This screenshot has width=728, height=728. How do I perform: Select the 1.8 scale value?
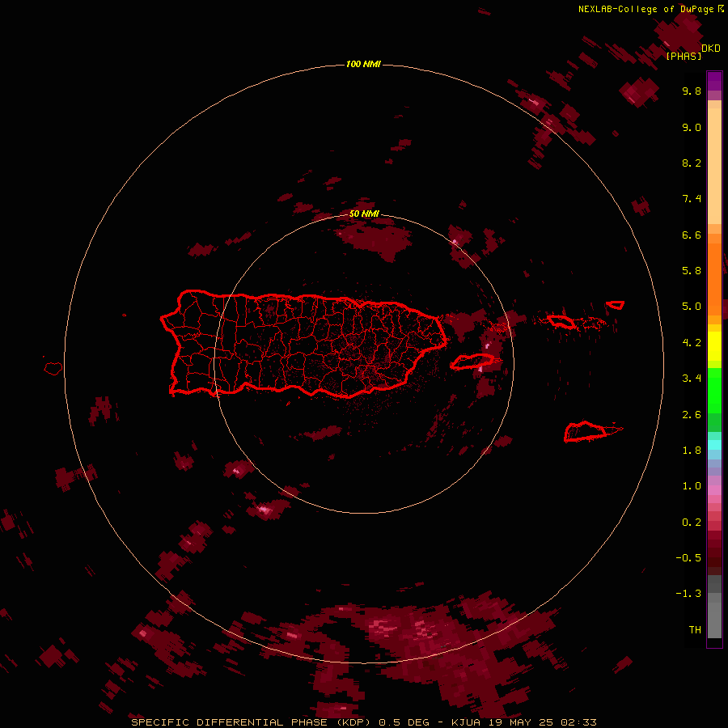click(x=692, y=451)
